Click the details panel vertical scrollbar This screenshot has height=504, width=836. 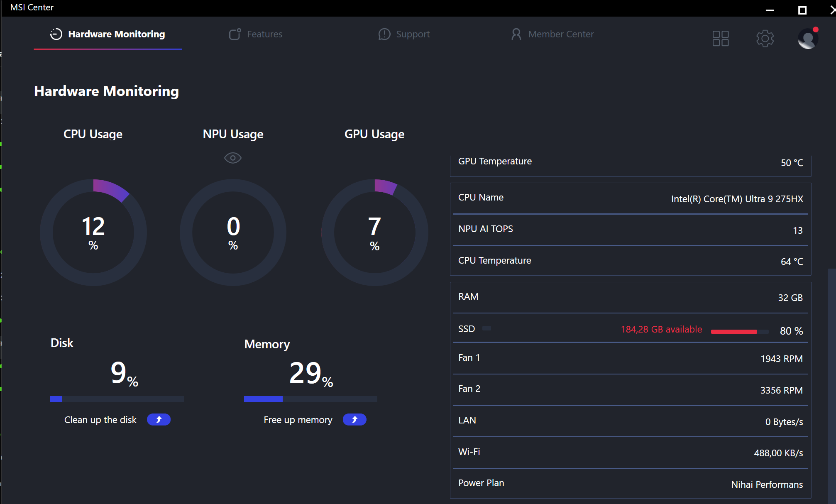coord(831,386)
